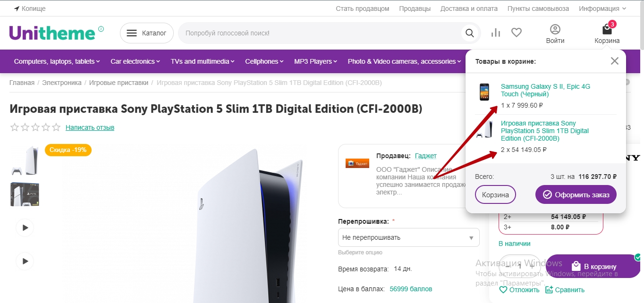Screen dimensions: 644x303
Task: Click the Unitheme logo
Action: [52, 33]
